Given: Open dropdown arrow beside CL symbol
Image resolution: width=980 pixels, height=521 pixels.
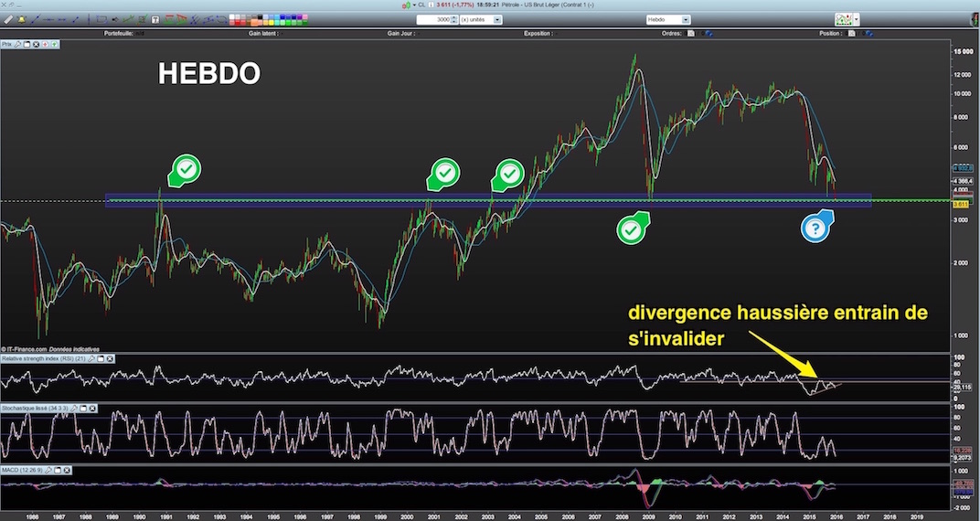Looking at the screenshot, I should point(414,5).
